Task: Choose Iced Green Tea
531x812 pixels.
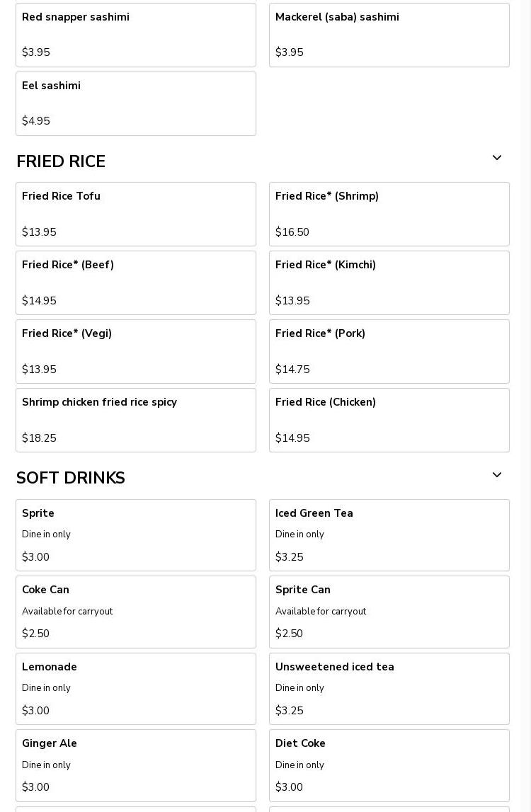Action: pyautogui.click(x=389, y=535)
